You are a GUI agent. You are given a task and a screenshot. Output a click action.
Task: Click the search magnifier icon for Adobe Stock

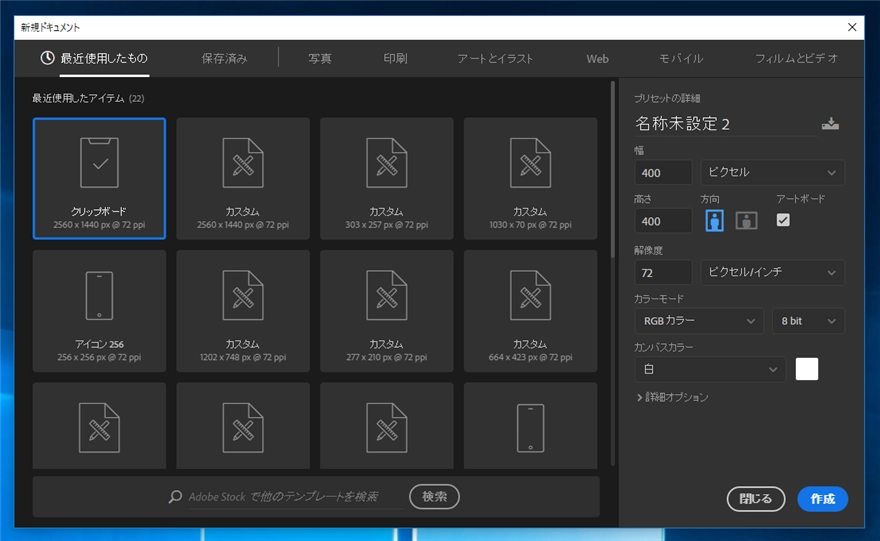click(x=176, y=496)
